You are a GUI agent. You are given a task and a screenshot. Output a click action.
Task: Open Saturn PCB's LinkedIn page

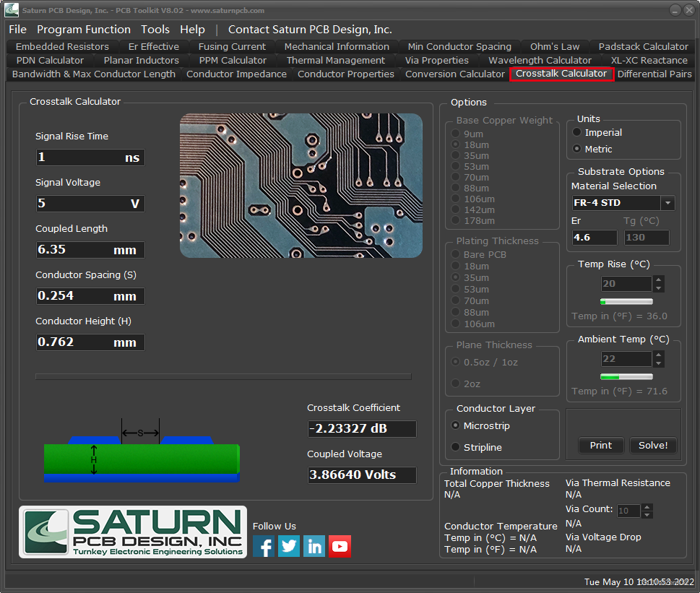(314, 546)
